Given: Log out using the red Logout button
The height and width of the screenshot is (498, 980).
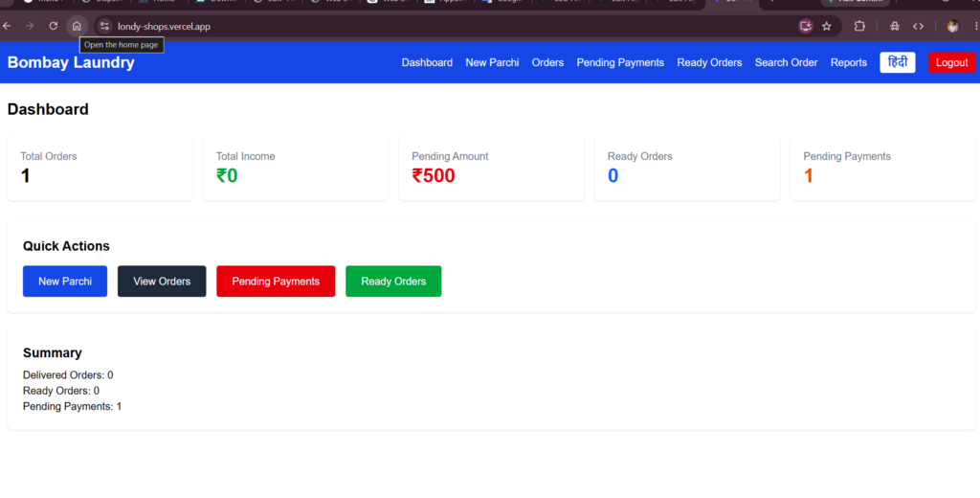Looking at the screenshot, I should (951, 62).
